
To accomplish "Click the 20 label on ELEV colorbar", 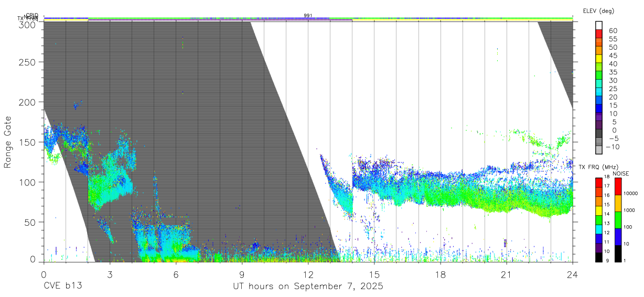I will point(612,97).
